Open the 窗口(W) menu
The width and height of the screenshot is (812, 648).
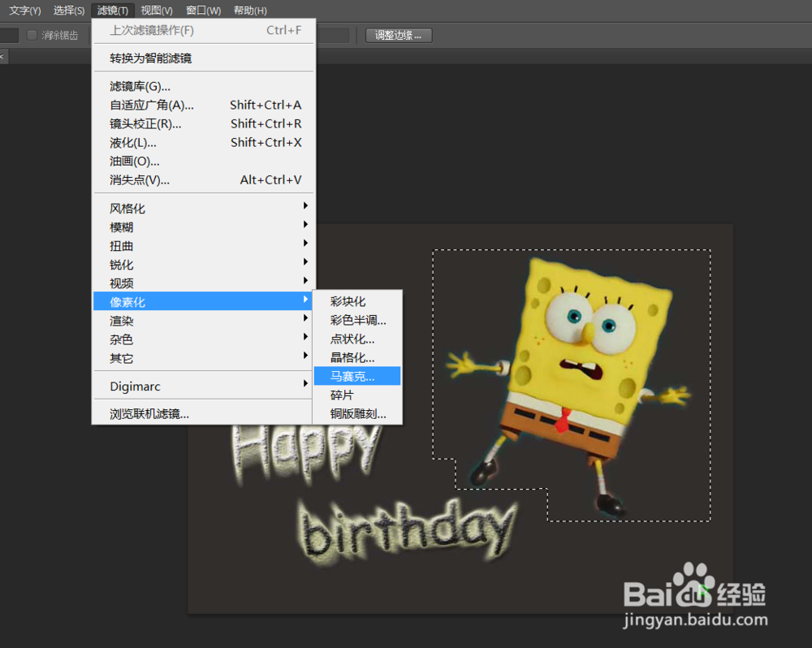[203, 11]
